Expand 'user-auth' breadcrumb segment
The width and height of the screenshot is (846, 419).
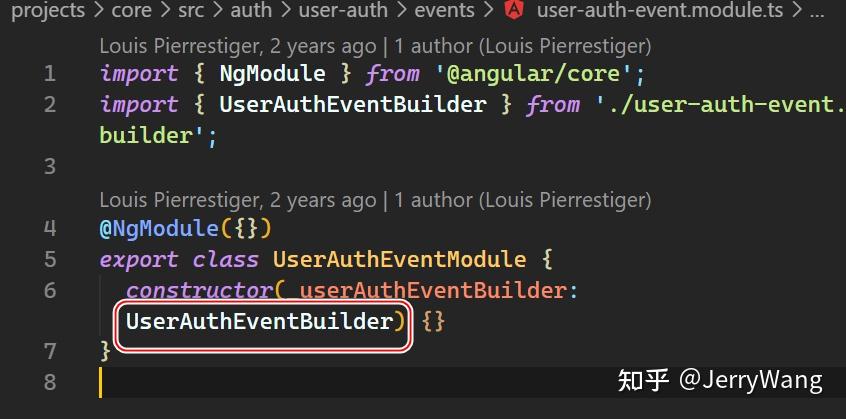point(343,11)
